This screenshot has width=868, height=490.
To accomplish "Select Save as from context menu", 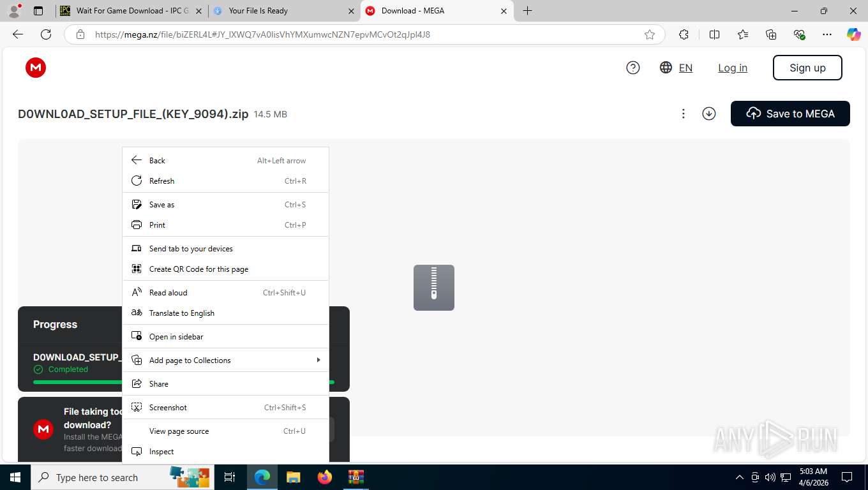I will (225, 205).
